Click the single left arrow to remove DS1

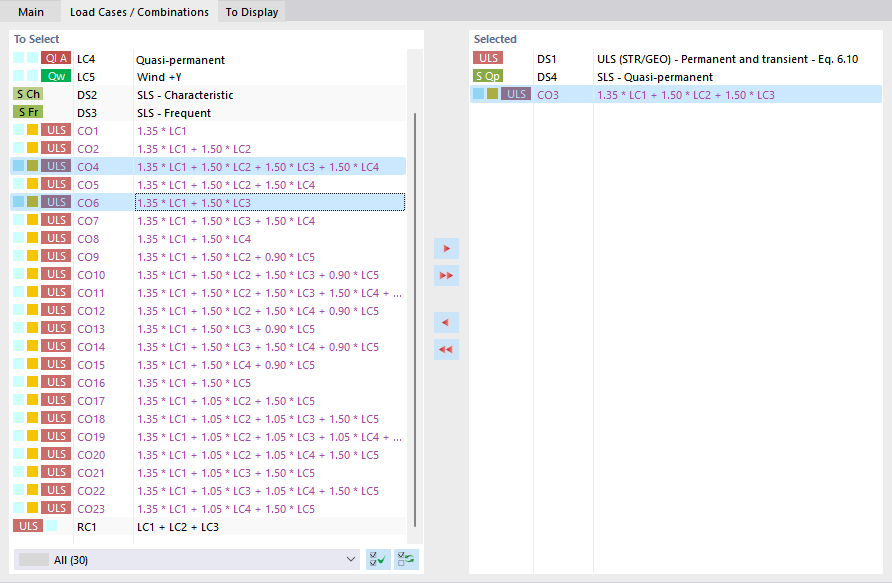(446, 322)
